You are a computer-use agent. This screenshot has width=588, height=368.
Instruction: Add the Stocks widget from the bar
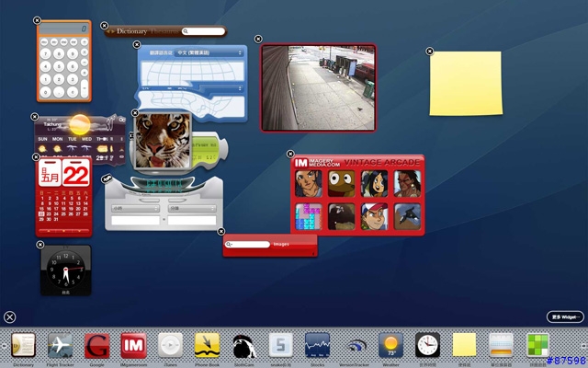point(317,345)
